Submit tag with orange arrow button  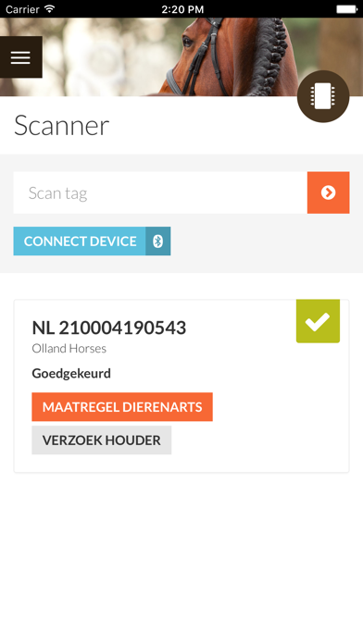[329, 192]
